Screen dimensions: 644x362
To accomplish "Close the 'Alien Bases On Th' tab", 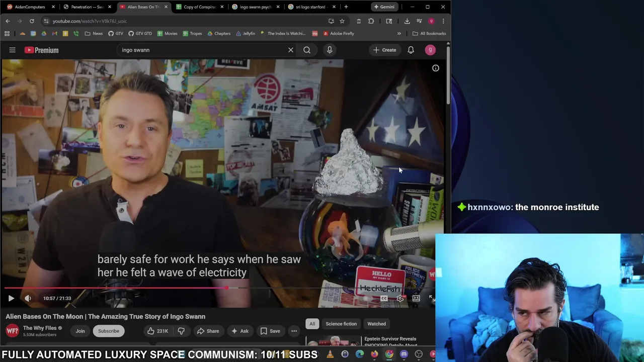I will (166, 7).
